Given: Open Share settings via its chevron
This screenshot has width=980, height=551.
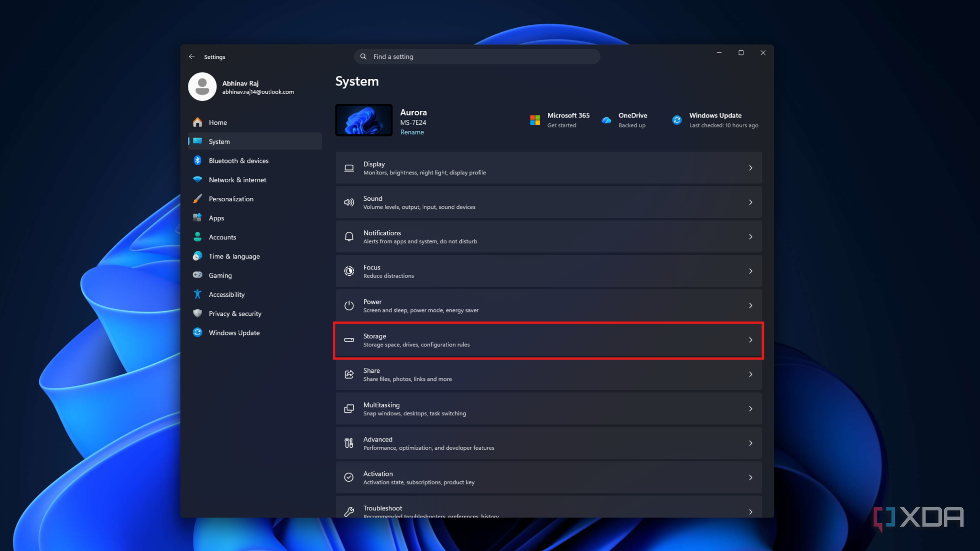Looking at the screenshot, I should point(751,375).
